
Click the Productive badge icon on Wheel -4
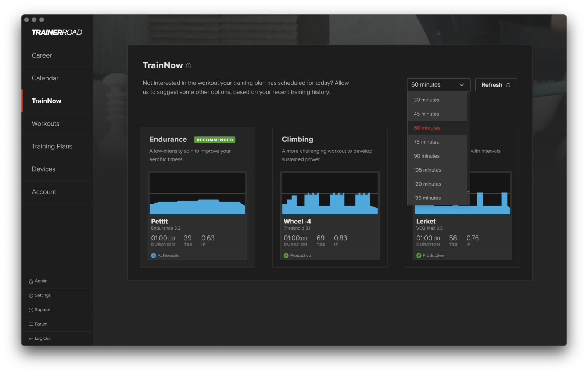pos(286,256)
